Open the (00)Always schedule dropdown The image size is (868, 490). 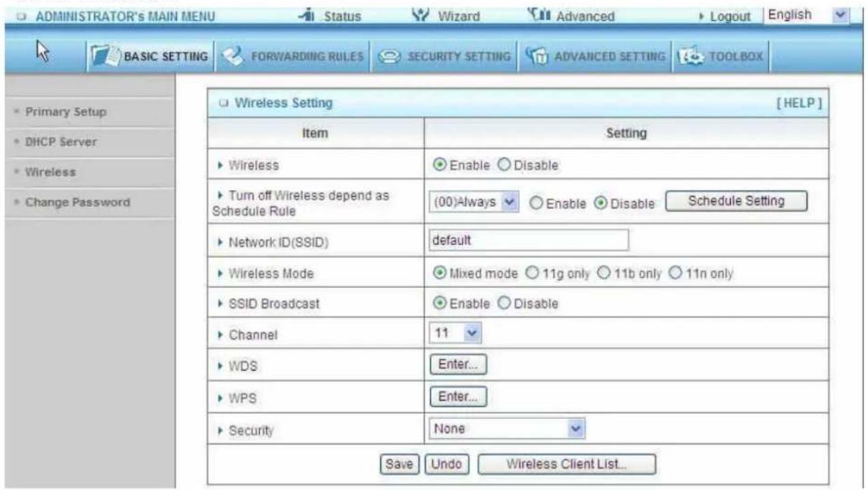click(x=473, y=203)
